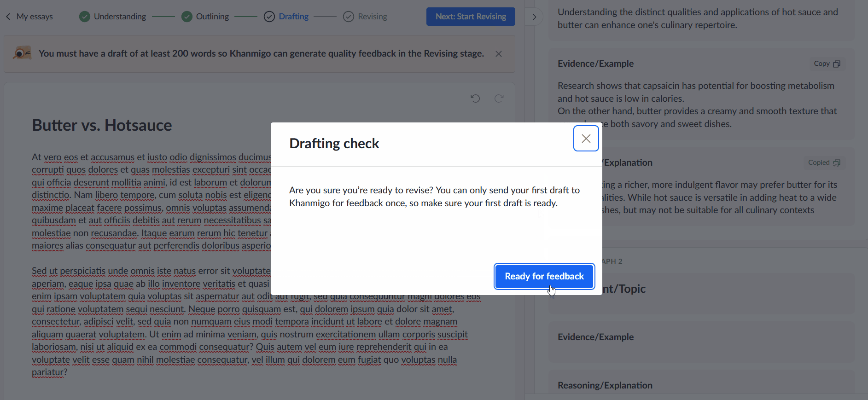This screenshot has width=868, height=400.
Task: Click the 'Understanding the distinct qualities' sentence
Action: coord(698,18)
